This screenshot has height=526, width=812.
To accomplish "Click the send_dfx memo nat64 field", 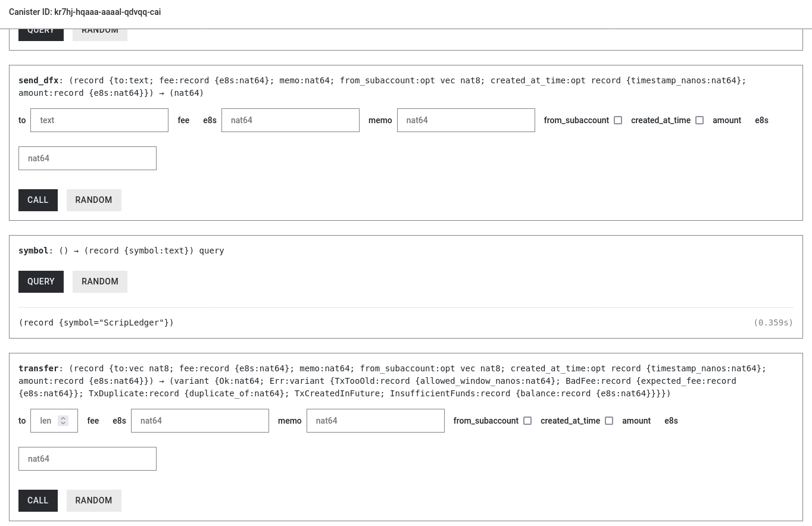I will 466,120.
